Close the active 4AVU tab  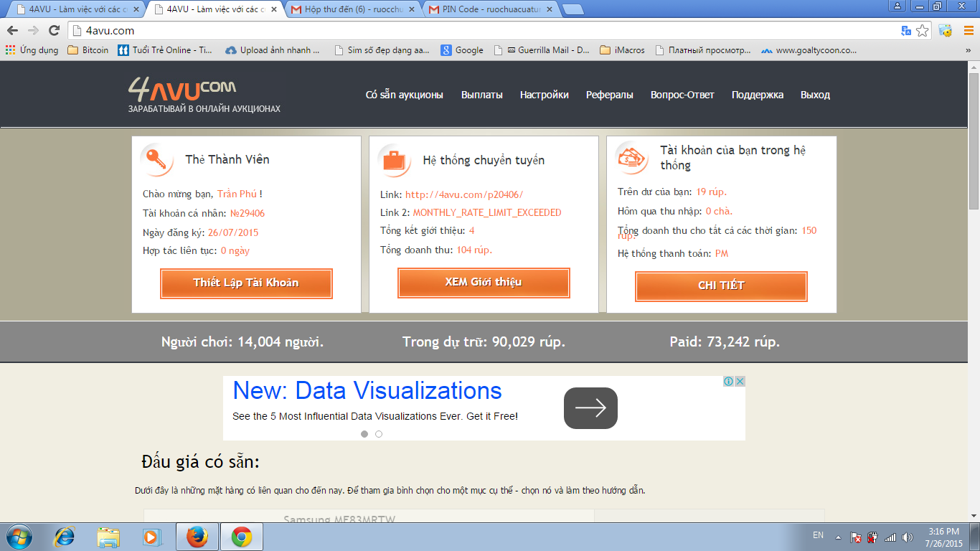click(275, 9)
